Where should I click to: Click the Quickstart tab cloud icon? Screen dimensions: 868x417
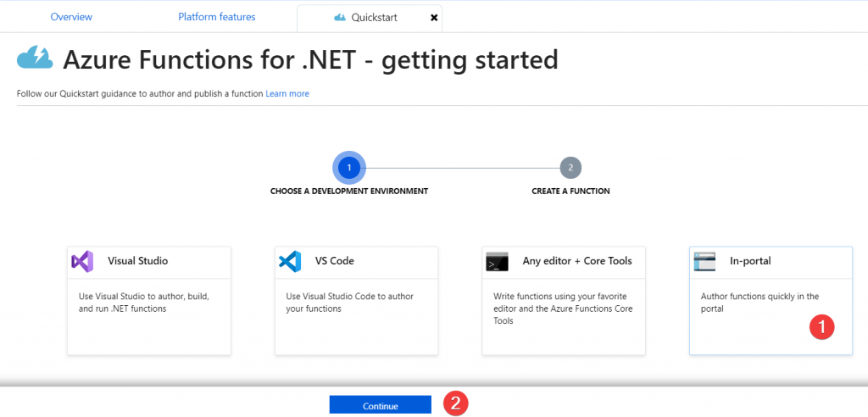(x=340, y=18)
